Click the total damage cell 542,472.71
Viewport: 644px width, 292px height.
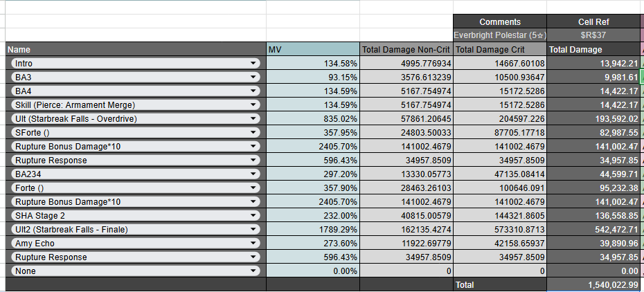[593, 230]
